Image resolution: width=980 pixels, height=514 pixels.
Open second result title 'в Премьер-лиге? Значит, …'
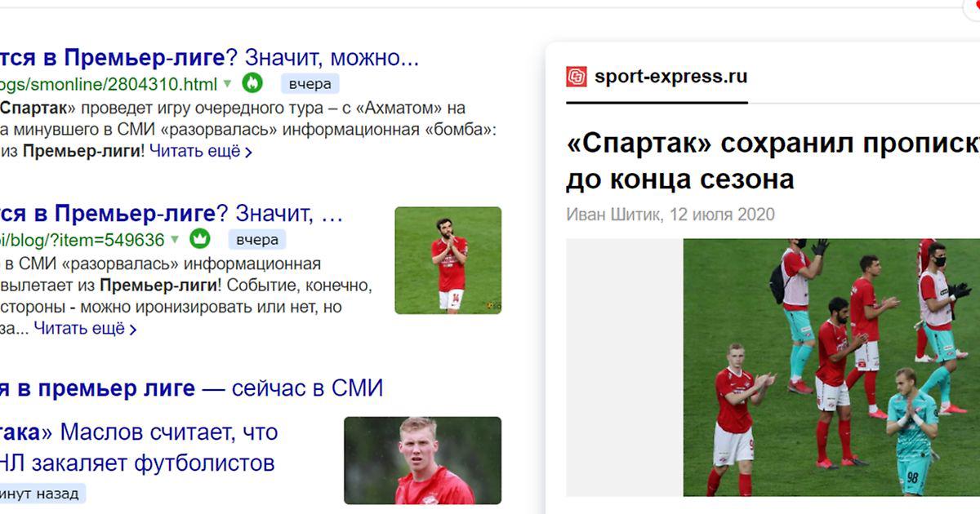coord(171,214)
